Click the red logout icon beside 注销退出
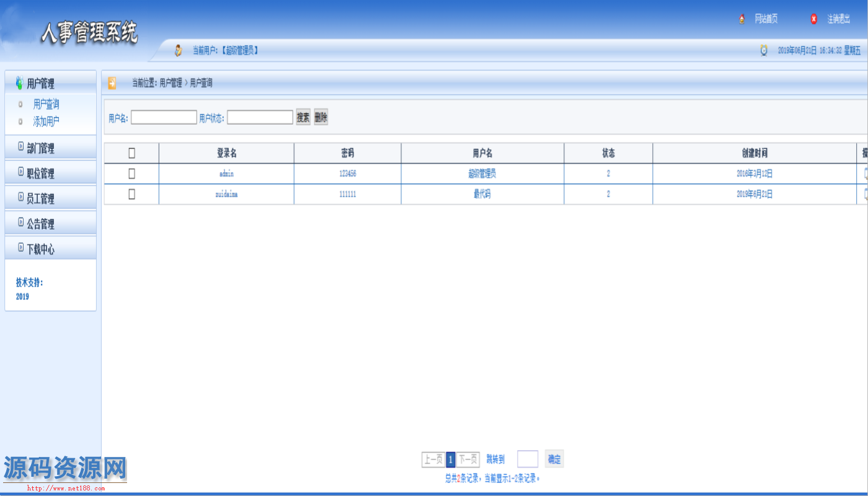Viewport: 868px width, 496px height. pos(813,19)
